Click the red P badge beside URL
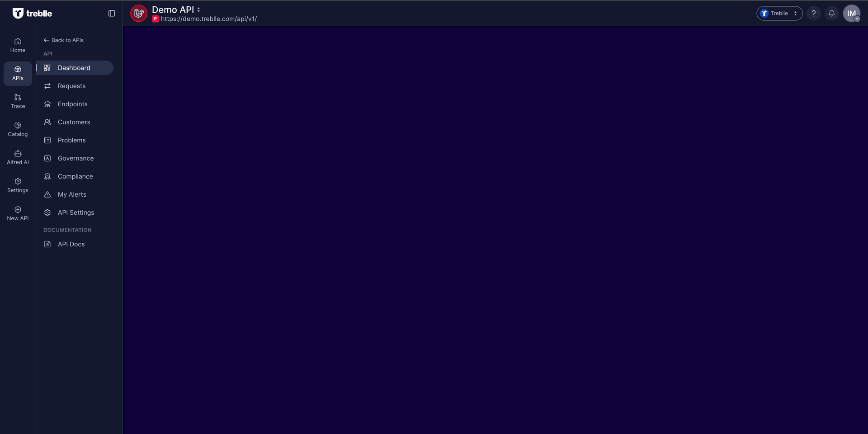868x434 pixels. click(156, 19)
